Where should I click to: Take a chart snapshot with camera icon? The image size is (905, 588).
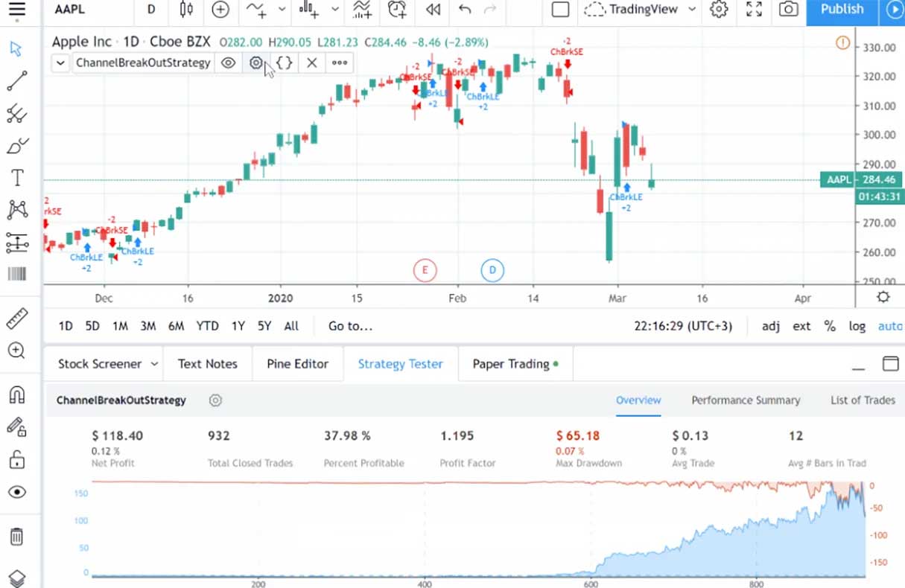[788, 10]
